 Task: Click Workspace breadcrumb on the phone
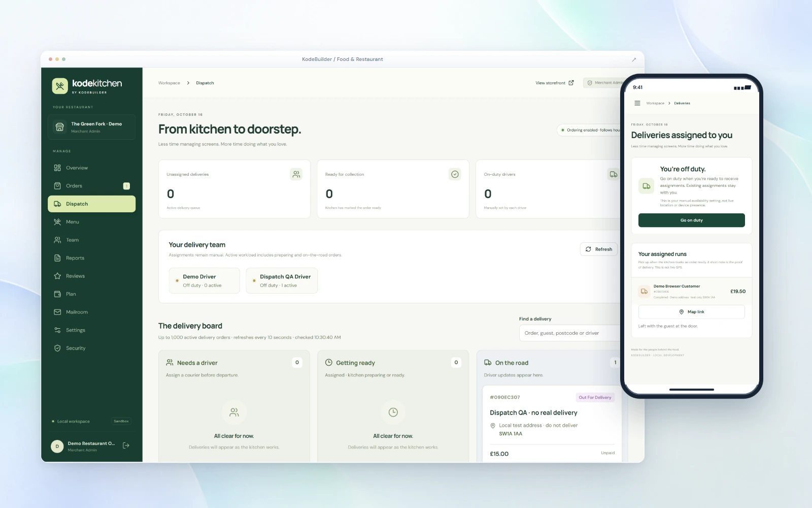point(655,103)
